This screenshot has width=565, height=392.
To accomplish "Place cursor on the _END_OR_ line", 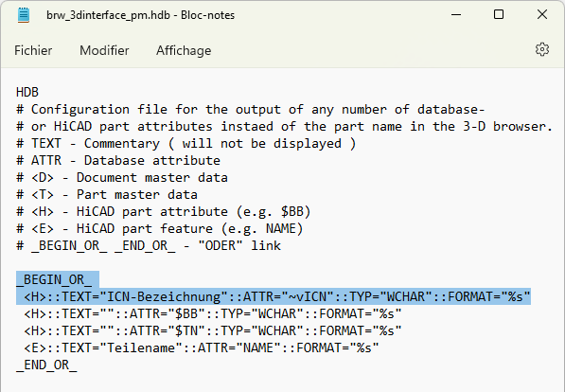I will coord(46,365).
